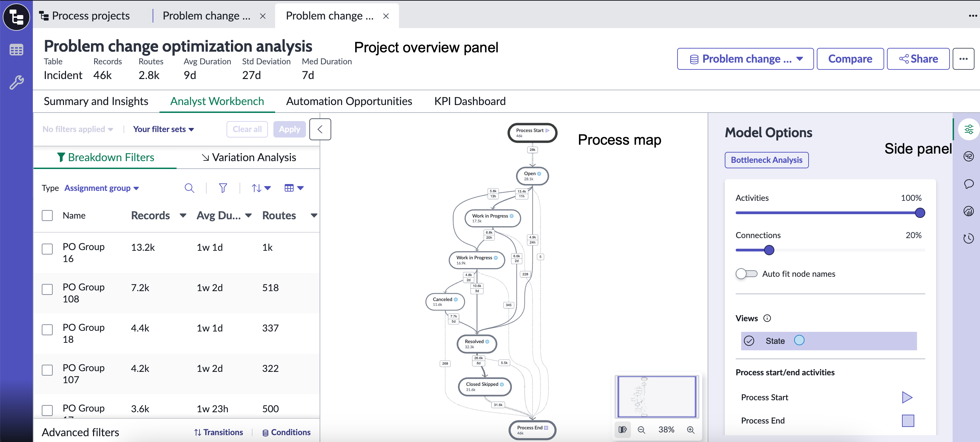Viewport: 980px width, 442px height.
Task: Open the Records column sort dropdown
Action: 183,216
